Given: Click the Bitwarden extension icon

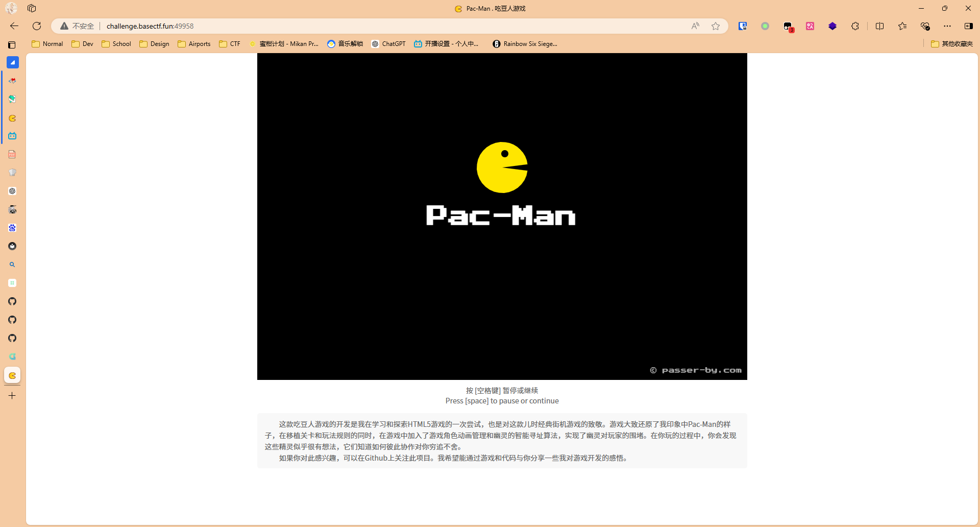Looking at the screenshot, I should [743, 26].
